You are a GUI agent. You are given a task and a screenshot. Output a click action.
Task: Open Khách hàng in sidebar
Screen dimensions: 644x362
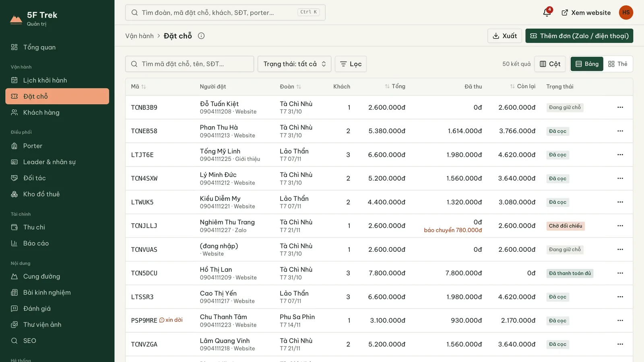(x=57, y=113)
